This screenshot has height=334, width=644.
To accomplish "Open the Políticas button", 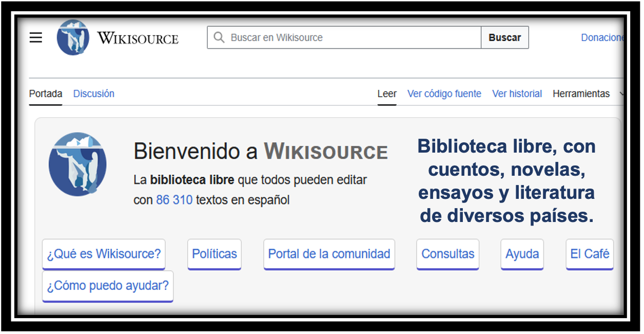I will click(x=214, y=254).
